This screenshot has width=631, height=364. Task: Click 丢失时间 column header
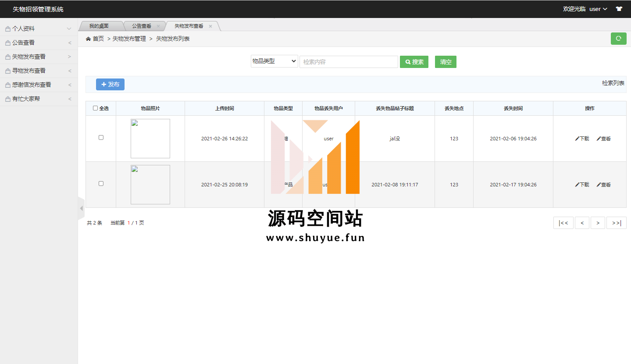(513, 108)
